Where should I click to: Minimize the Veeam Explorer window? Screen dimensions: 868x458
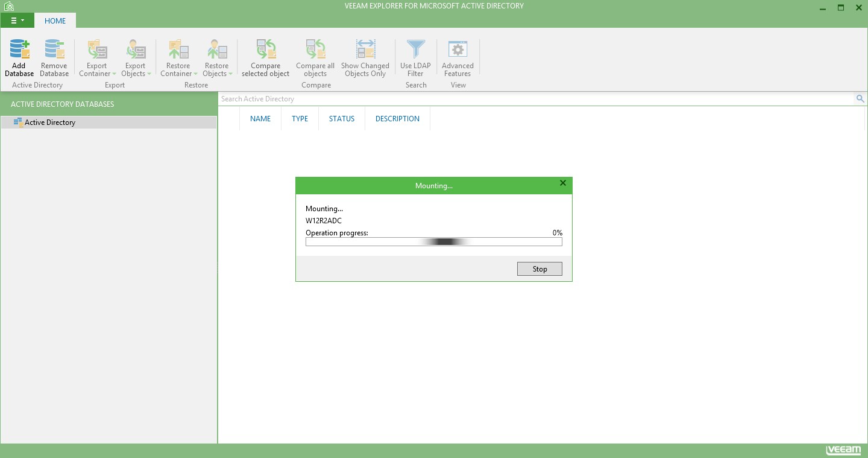[823, 8]
